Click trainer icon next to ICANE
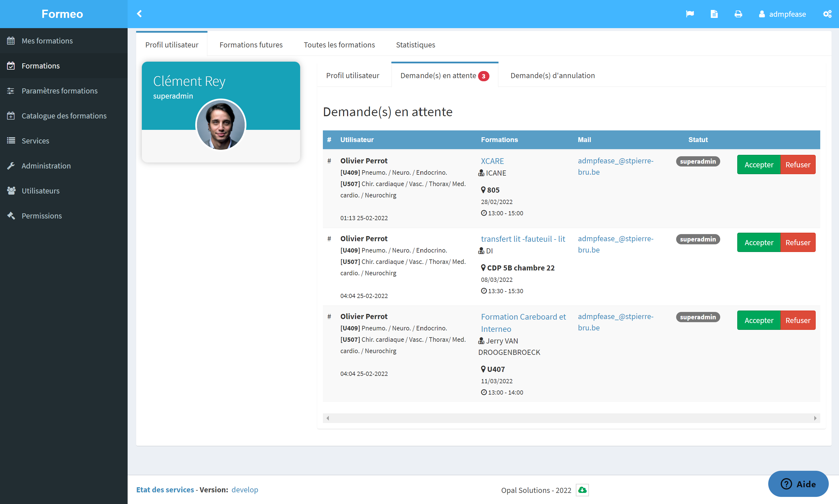The image size is (839, 504). (x=481, y=173)
